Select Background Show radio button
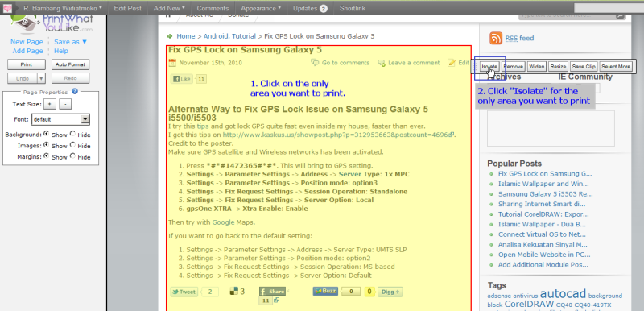This screenshot has height=311, width=644. (x=46, y=134)
